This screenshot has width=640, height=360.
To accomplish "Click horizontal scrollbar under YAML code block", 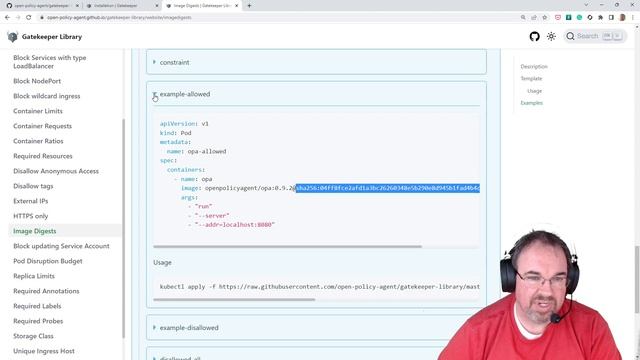I will point(287,247).
